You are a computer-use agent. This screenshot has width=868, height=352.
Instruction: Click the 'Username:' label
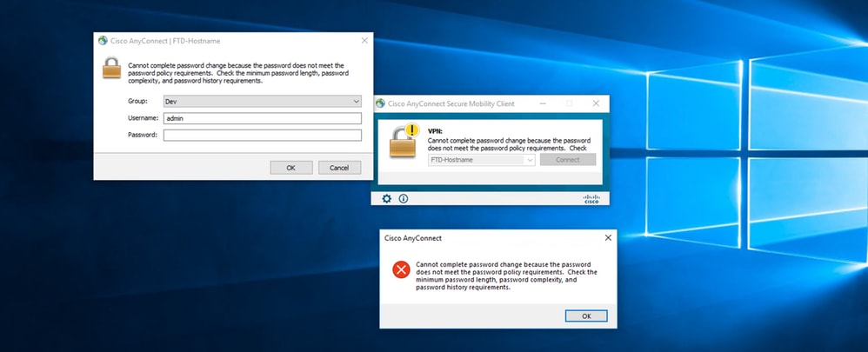[144, 118]
